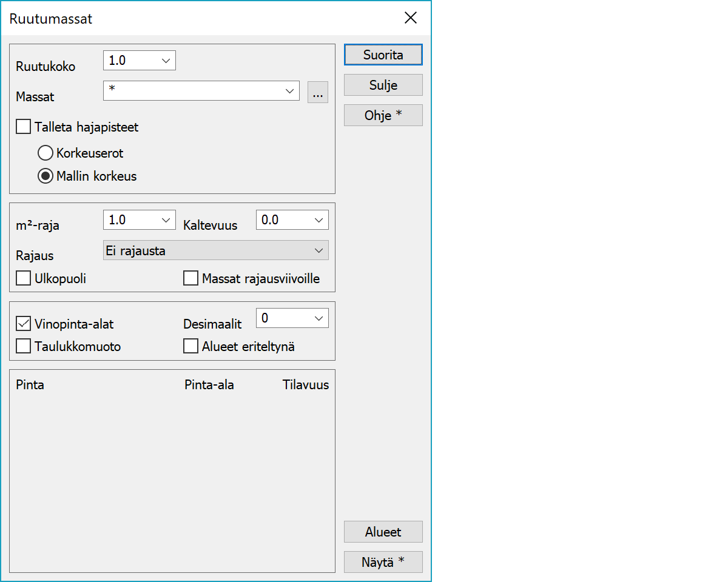The image size is (728, 582).
Task: Toggle the Ulkopuoli checkbox
Action: [24, 278]
